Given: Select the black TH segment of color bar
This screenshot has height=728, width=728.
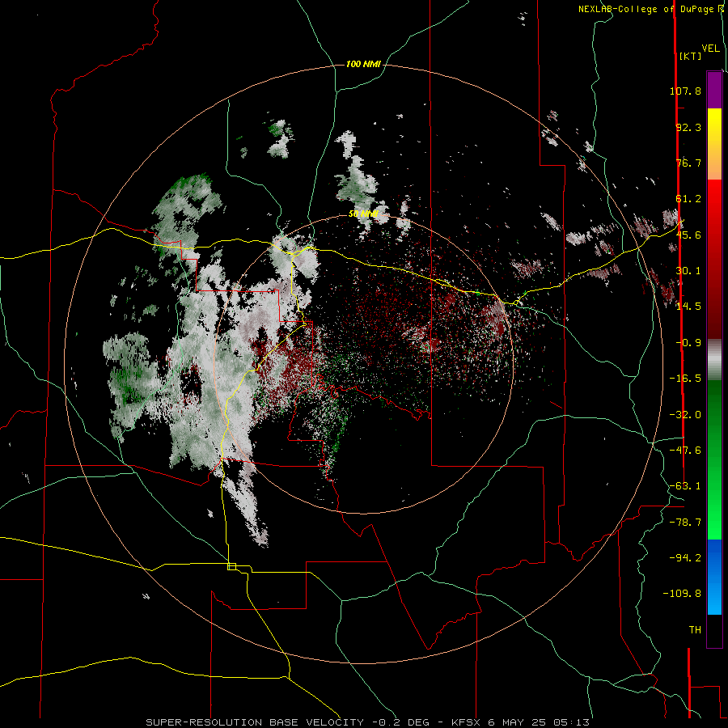Looking at the screenshot, I should pyautogui.click(x=714, y=630).
